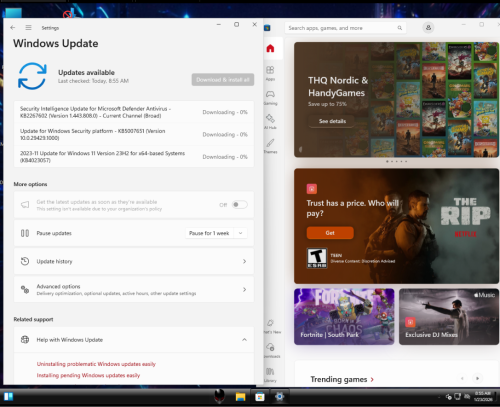The image size is (500, 407).
Task: Collapse Help with Windows Update section
Action: 244,340
